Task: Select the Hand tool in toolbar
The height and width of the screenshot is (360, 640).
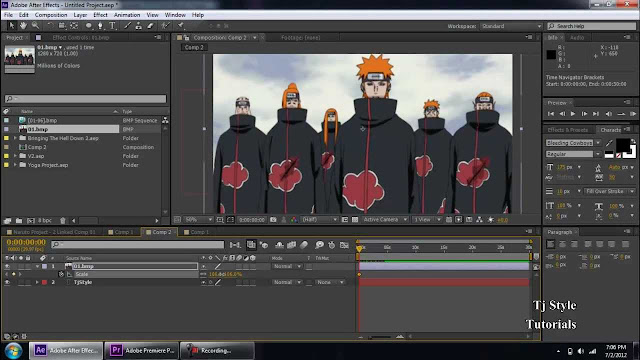Action: (23, 26)
